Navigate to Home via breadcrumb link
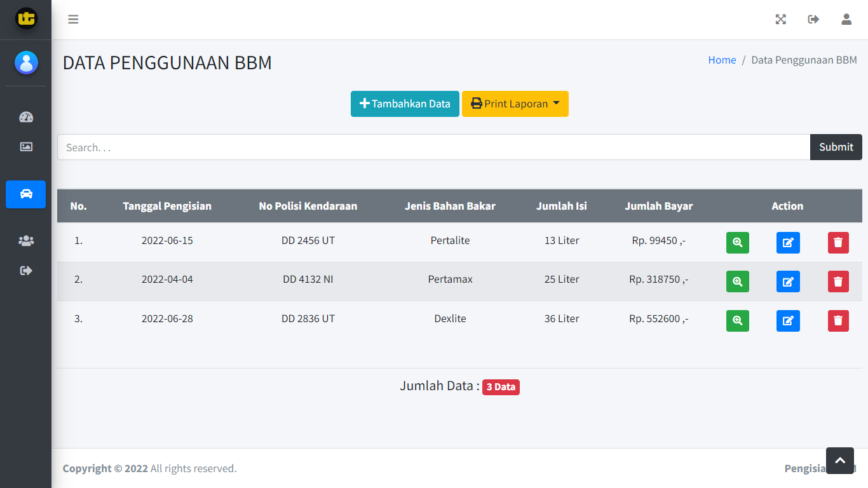This screenshot has width=868, height=488. [x=722, y=60]
